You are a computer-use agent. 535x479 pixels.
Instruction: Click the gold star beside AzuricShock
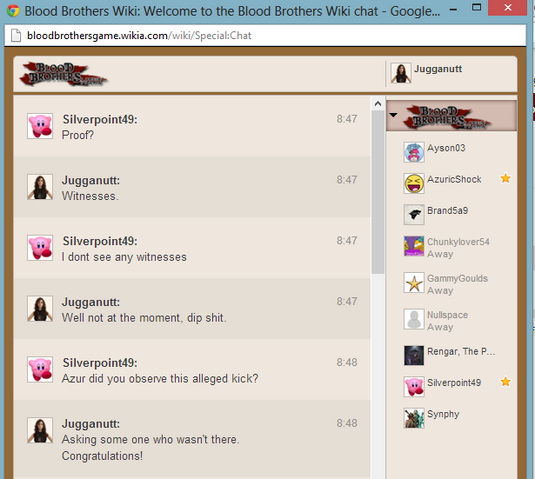[x=505, y=178]
